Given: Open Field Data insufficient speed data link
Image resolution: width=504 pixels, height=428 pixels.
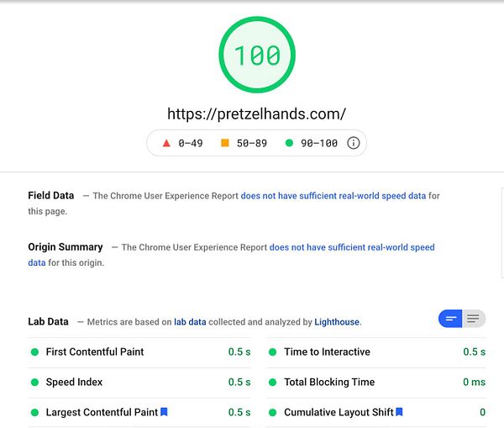Looking at the screenshot, I should [x=333, y=196].
